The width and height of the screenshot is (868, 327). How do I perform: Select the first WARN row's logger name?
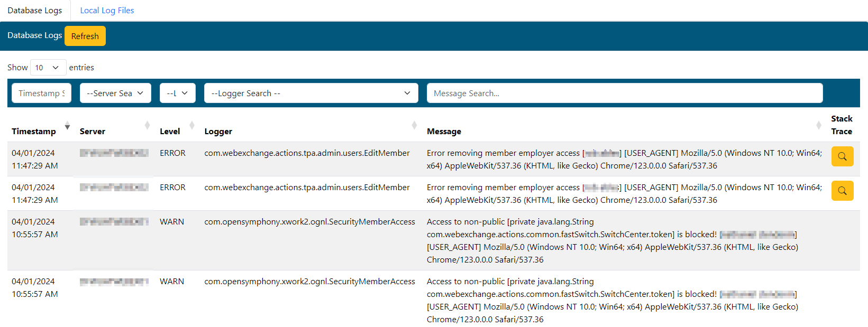click(309, 222)
